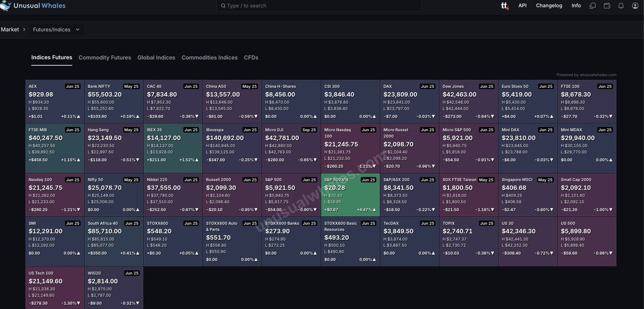Switch to the Global Indices tab
644x309 pixels.
click(x=156, y=58)
